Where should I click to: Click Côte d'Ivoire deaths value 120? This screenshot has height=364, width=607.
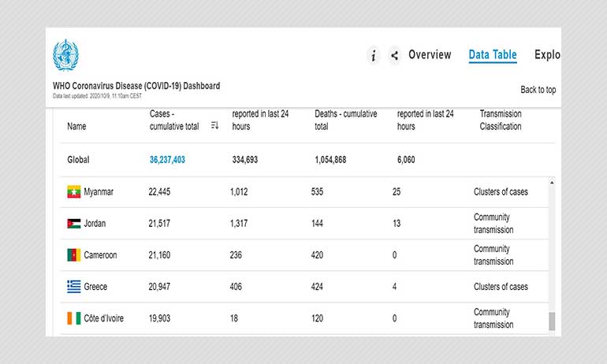tap(317, 318)
